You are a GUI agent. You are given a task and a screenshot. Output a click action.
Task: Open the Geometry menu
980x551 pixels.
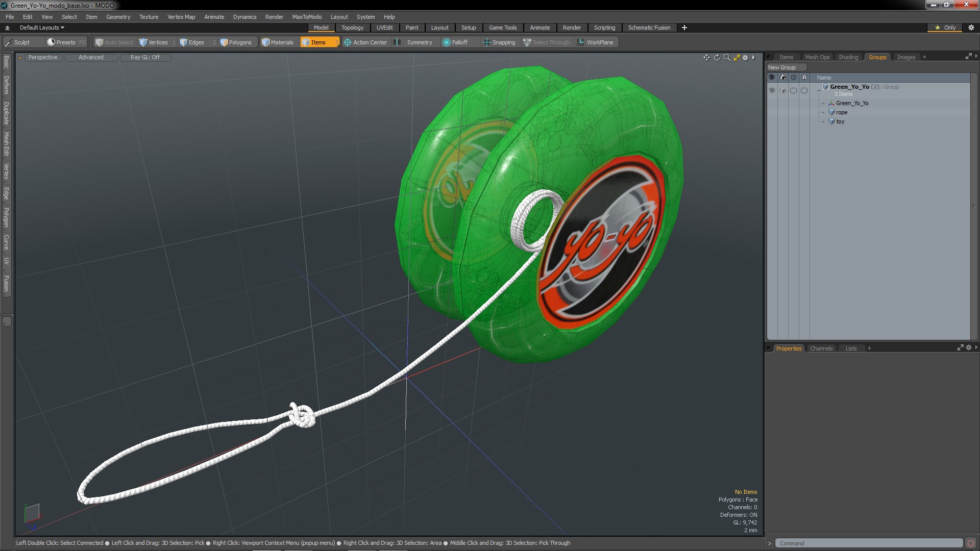tap(118, 17)
